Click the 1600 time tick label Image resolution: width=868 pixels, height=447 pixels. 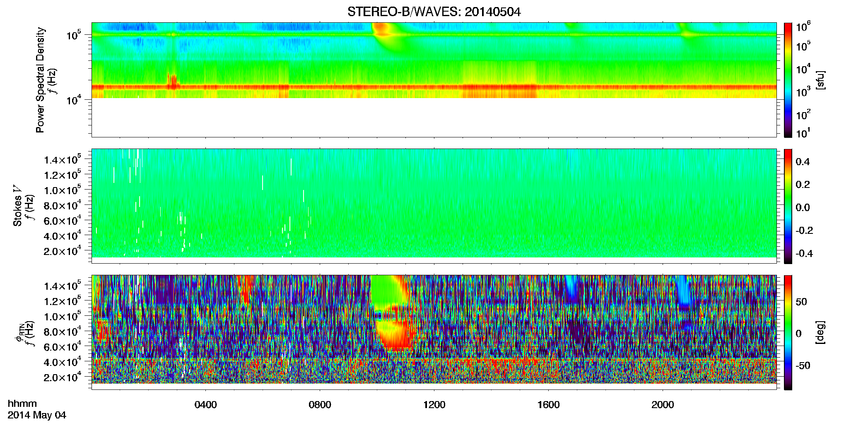point(549,405)
